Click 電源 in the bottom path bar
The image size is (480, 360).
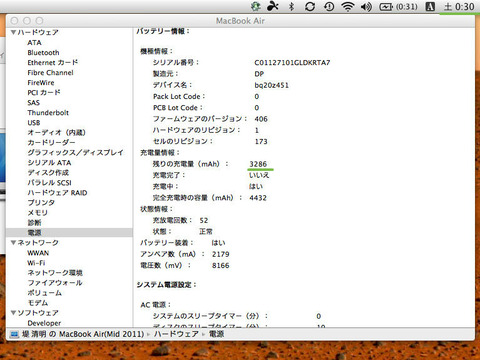[217, 334]
